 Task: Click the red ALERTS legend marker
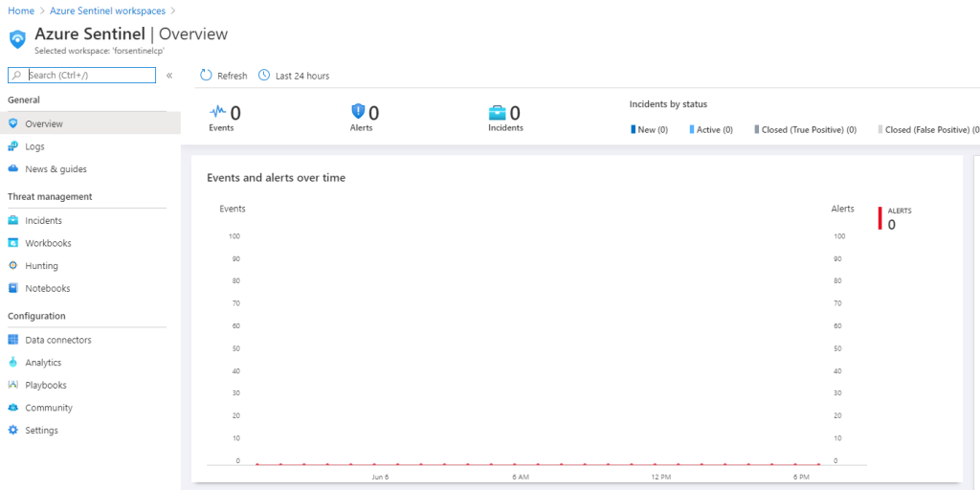[x=880, y=218]
